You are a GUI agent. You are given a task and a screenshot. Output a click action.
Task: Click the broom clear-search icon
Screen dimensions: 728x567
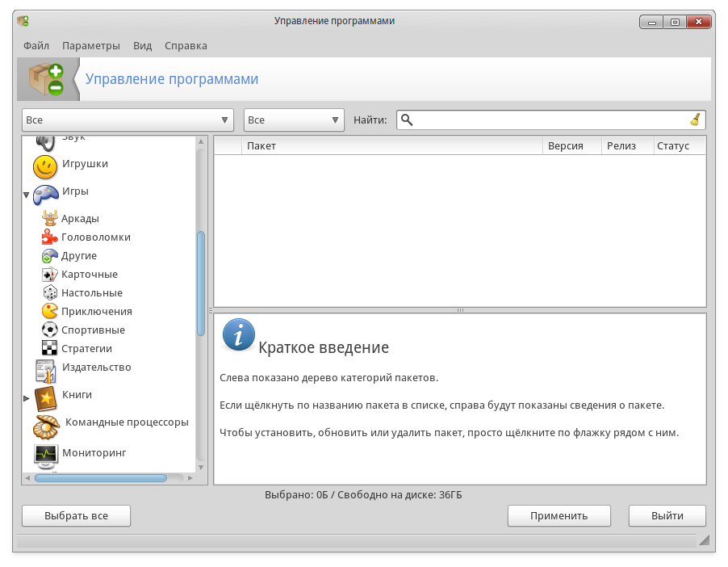pos(695,120)
